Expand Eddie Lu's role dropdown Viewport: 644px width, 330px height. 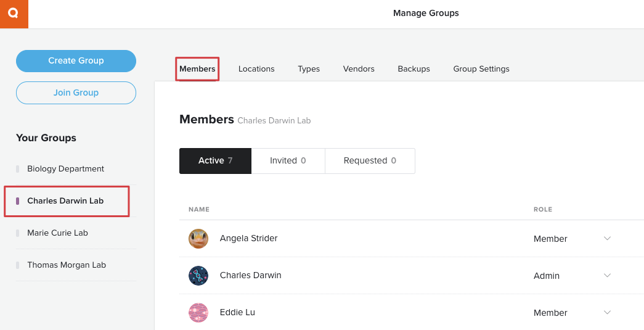(x=607, y=313)
